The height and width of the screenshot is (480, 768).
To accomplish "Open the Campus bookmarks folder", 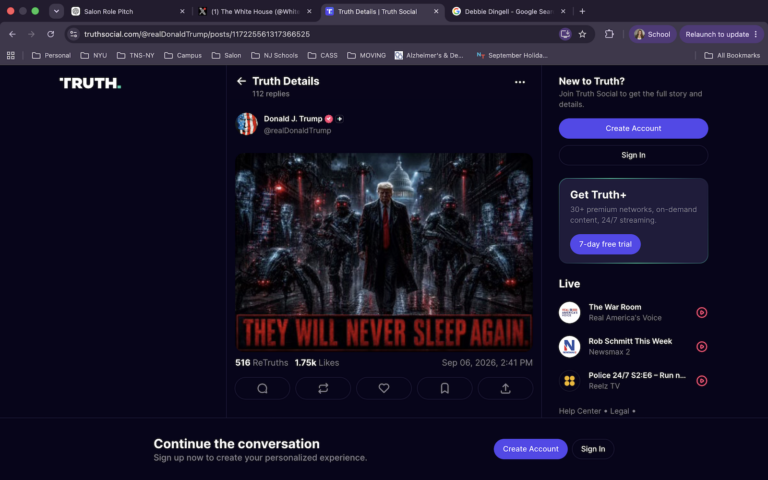I will pyautogui.click(x=183, y=55).
